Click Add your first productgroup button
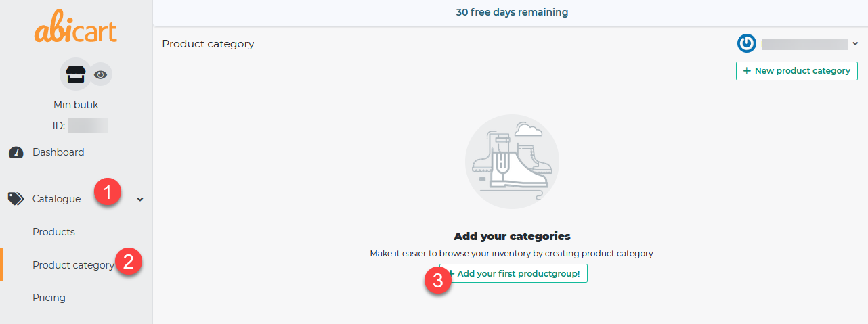 (x=513, y=273)
